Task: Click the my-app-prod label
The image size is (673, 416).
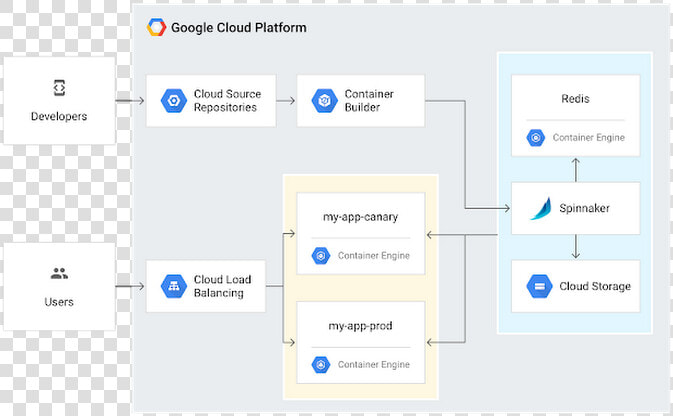Action: point(361,326)
